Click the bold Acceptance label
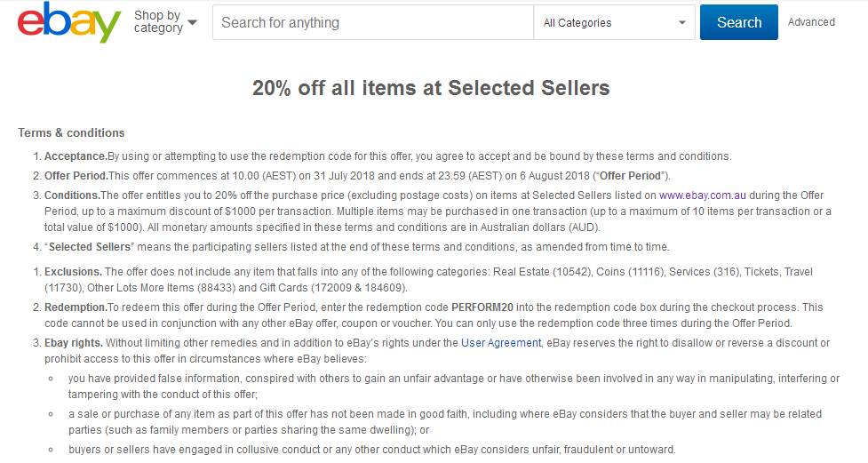 (x=76, y=156)
